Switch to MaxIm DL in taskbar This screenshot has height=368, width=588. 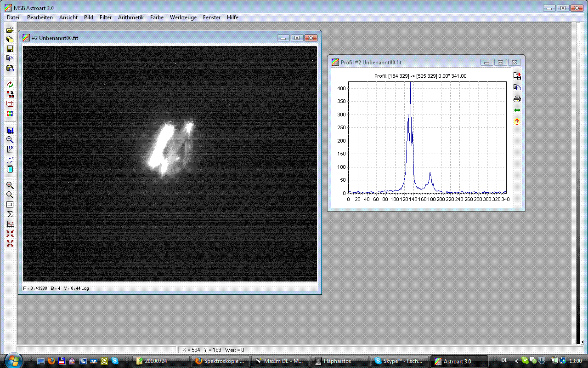point(279,361)
